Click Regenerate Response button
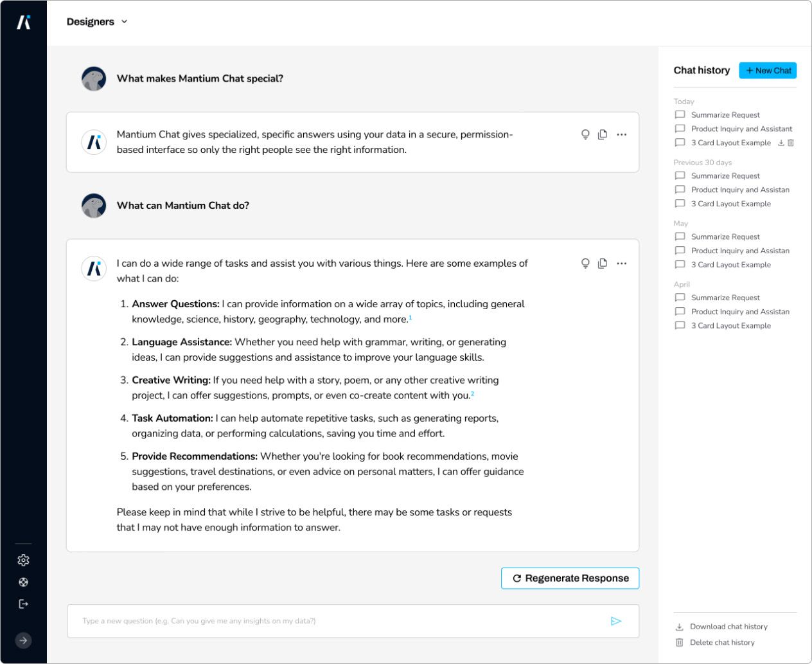812x664 pixels. click(x=570, y=578)
